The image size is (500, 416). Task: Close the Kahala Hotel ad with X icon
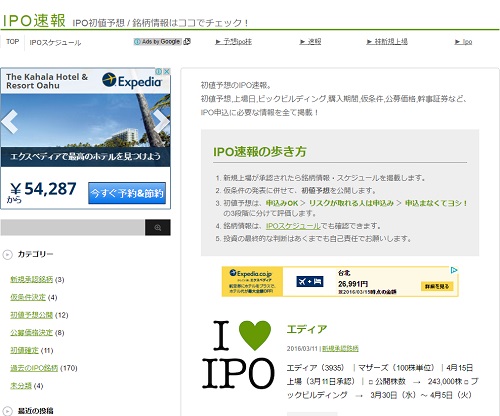167,71
